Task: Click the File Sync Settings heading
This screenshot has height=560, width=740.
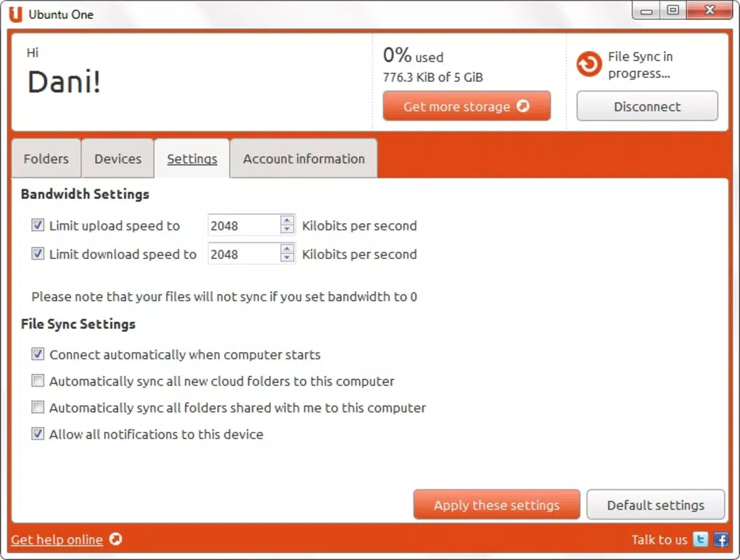Action: [78, 324]
